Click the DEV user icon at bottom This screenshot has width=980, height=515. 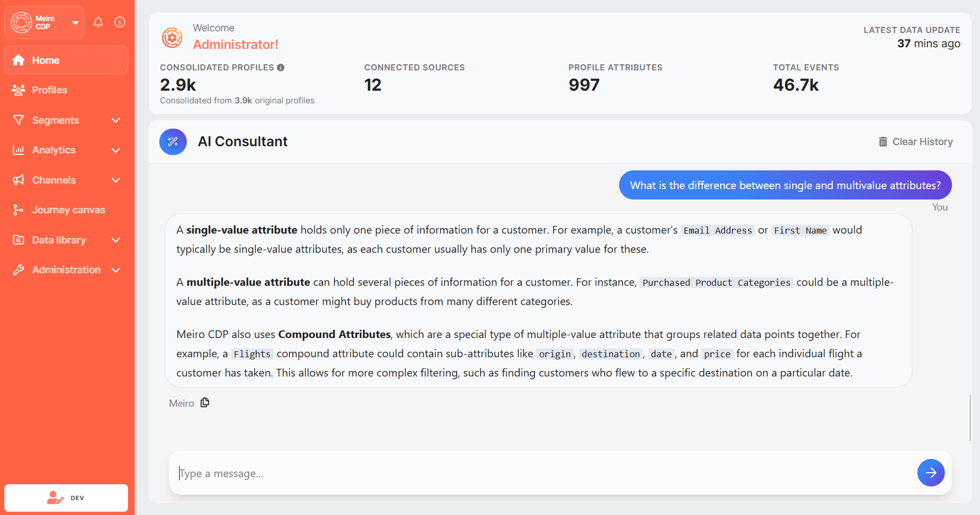point(55,498)
